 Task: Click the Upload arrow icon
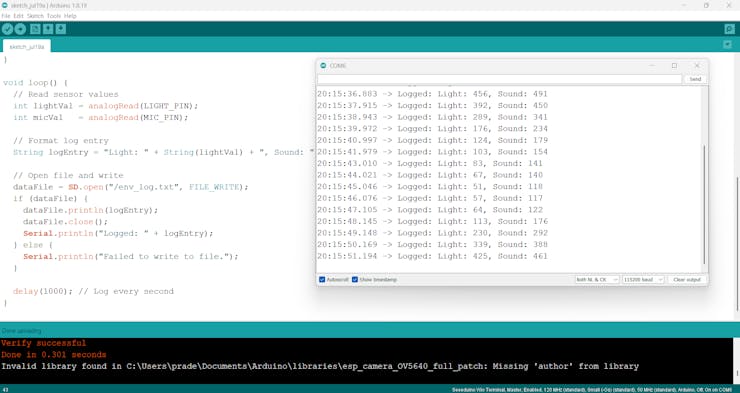pos(20,29)
